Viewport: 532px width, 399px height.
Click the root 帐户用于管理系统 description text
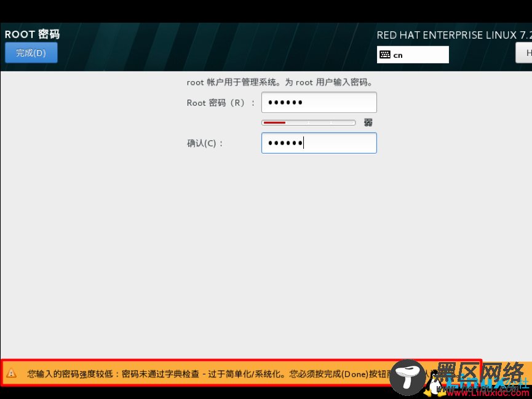point(280,82)
